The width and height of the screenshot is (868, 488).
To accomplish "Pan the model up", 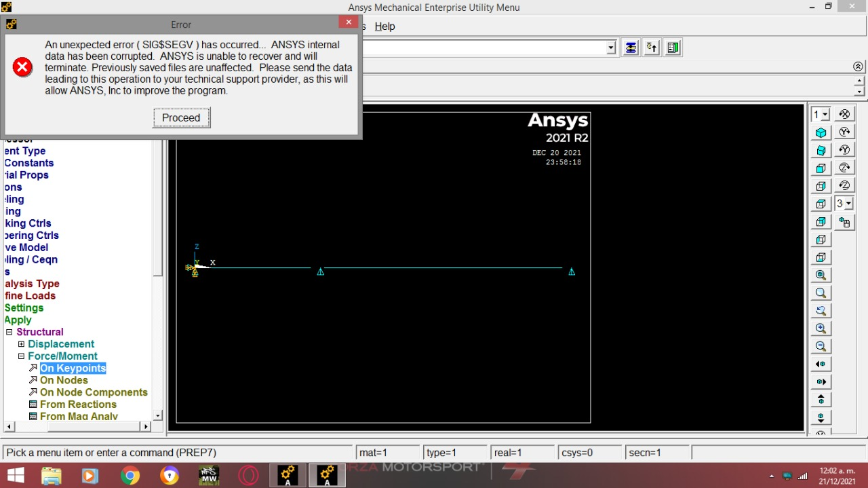I will click(821, 400).
